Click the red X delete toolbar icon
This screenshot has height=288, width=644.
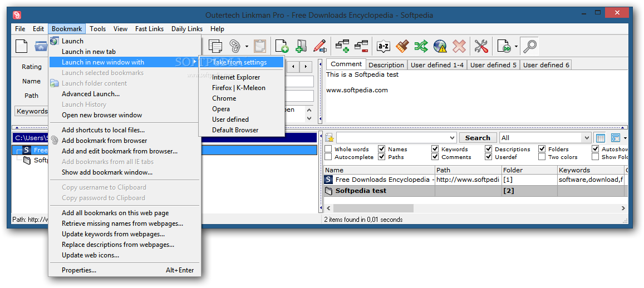click(459, 46)
